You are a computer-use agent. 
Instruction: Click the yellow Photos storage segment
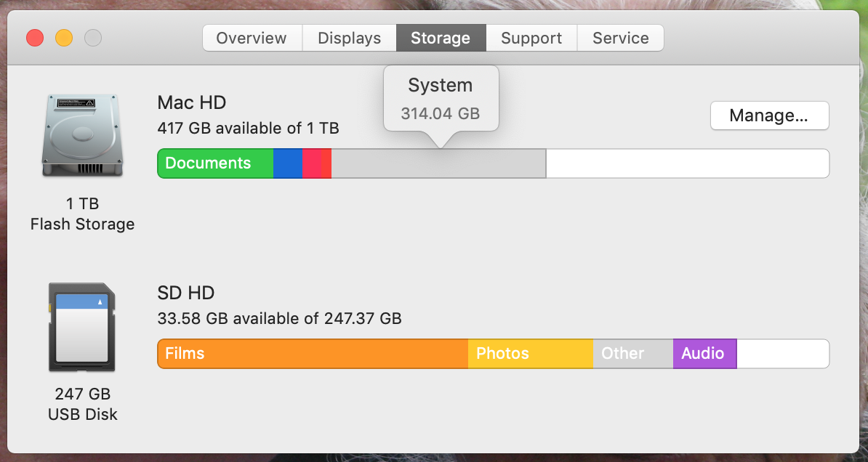point(531,354)
